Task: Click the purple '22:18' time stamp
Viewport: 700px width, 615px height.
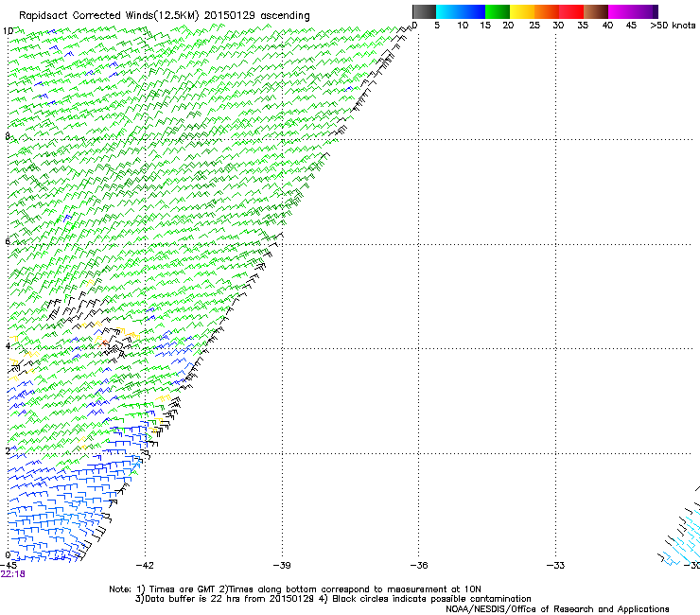Action: [x=13, y=574]
